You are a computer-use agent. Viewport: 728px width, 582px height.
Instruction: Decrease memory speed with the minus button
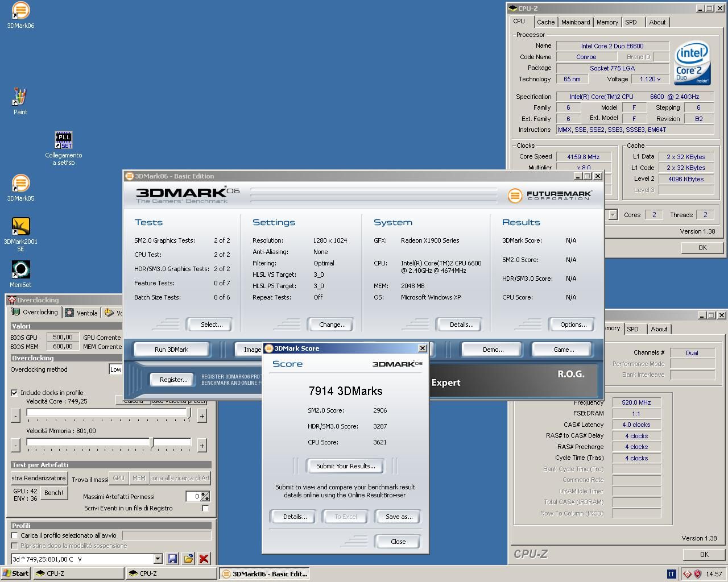tap(15, 445)
